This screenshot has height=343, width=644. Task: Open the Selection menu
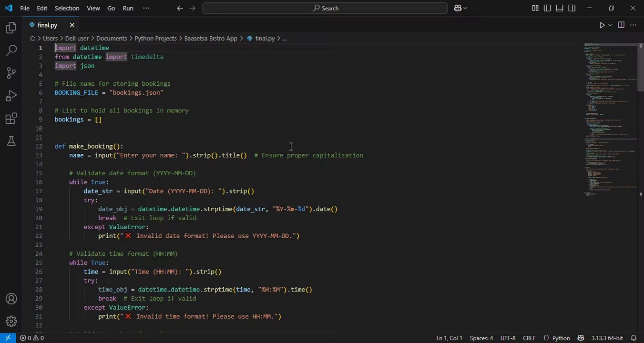pos(67,8)
